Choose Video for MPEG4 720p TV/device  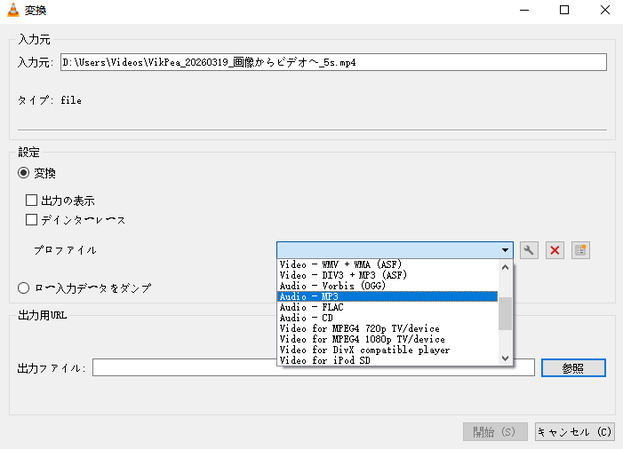(387, 329)
